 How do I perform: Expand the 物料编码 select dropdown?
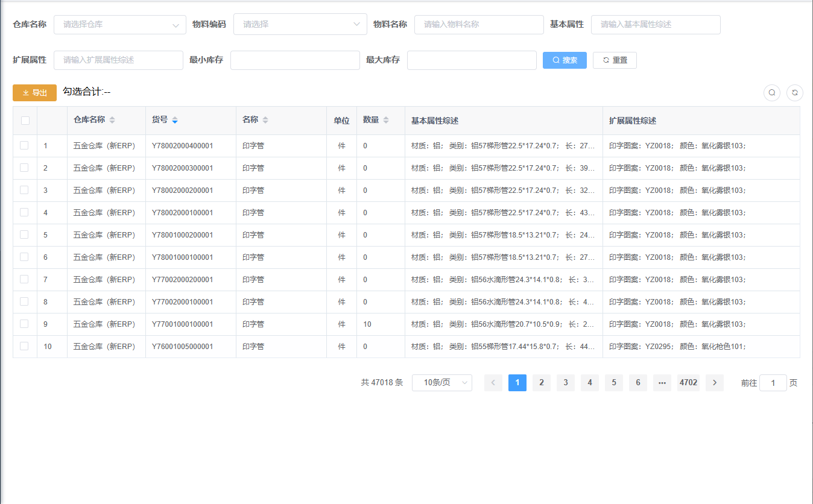click(x=300, y=25)
